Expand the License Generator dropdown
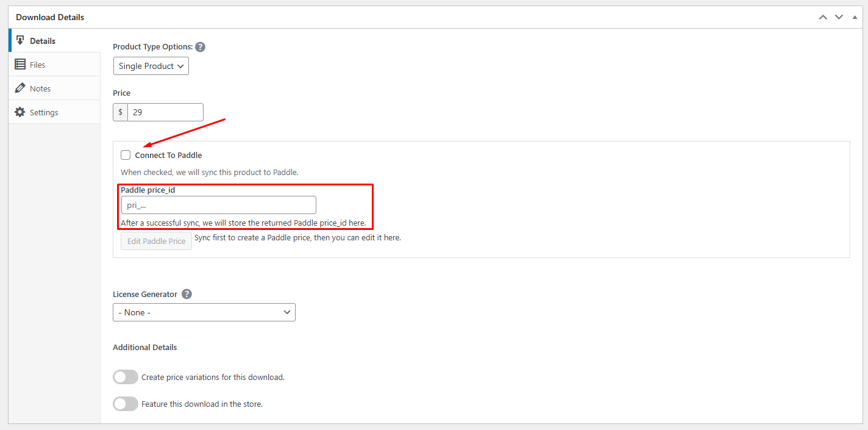 coord(204,312)
